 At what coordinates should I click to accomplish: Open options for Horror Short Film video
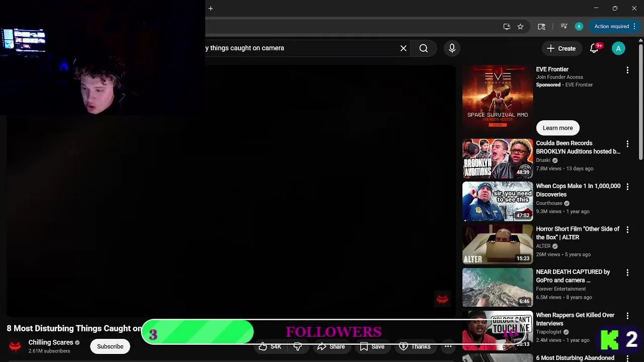point(627,229)
